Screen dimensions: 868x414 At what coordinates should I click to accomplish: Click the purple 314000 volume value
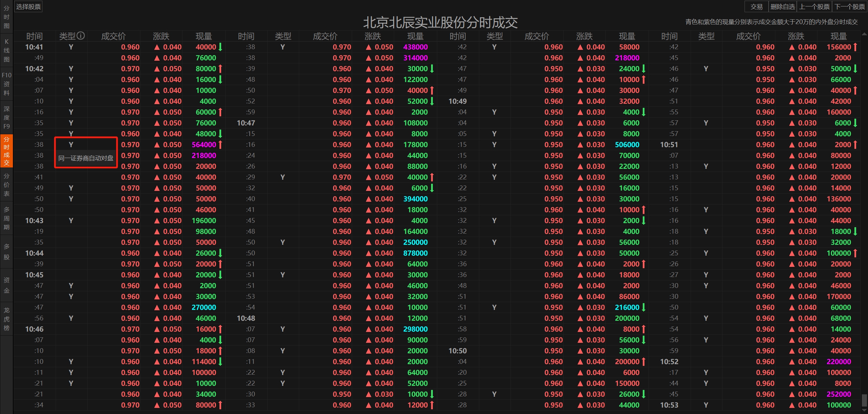tap(416, 58)
